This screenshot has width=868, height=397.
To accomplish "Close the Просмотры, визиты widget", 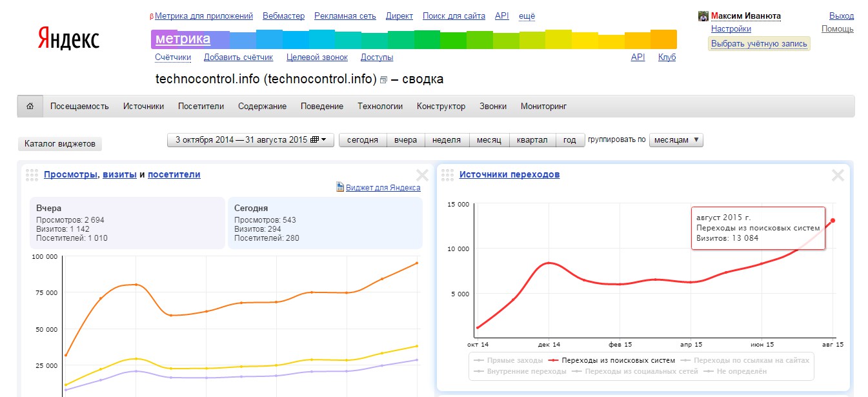I will point(422,175).
